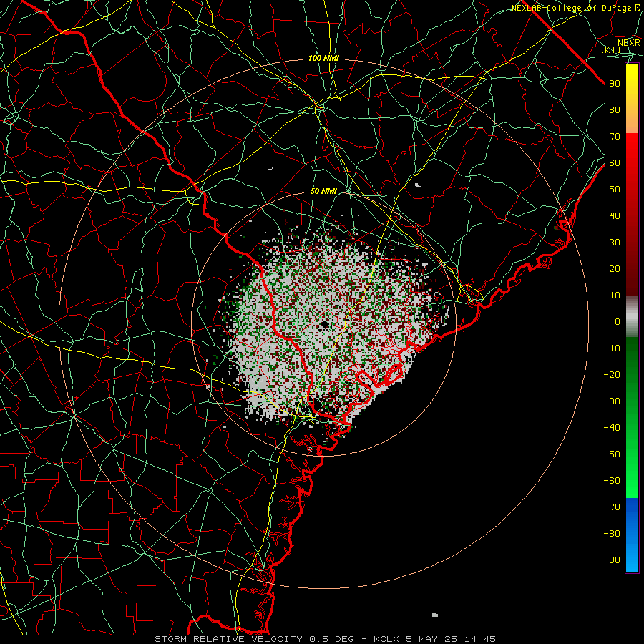644x644 pixels.
Task: Click the 60 value on the velocity scale
Action: (615, 162)
